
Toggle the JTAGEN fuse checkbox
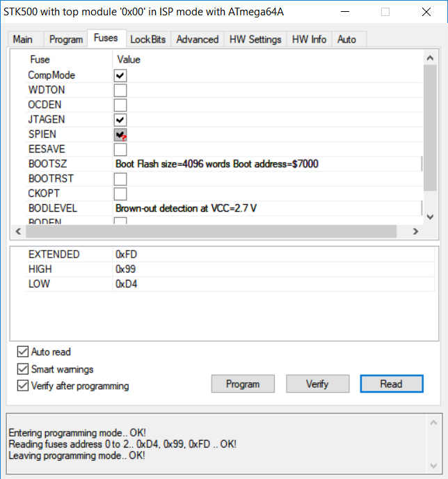click(120, 120)
